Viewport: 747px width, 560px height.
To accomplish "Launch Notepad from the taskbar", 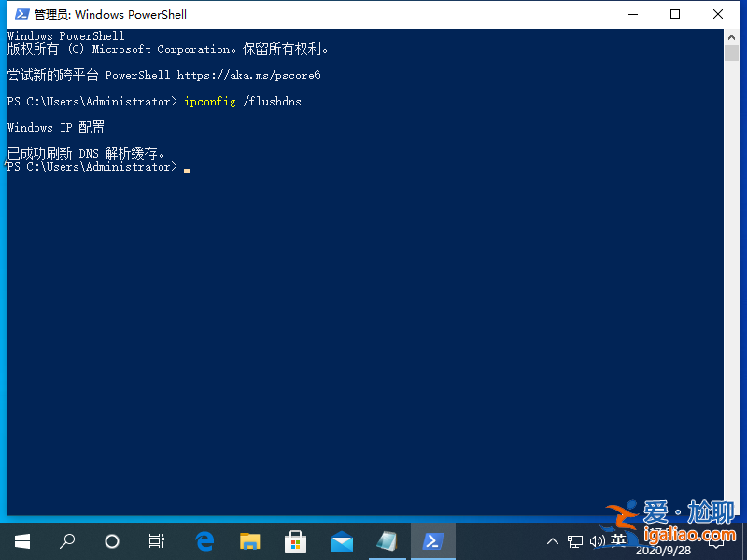I will click(x=387, y=541).
